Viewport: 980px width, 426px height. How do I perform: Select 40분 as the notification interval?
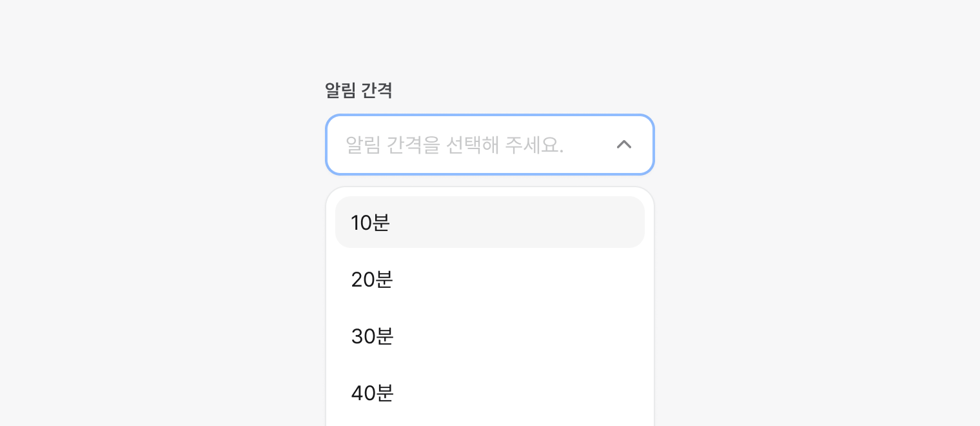pyautogui.click(x=490, y=393)
